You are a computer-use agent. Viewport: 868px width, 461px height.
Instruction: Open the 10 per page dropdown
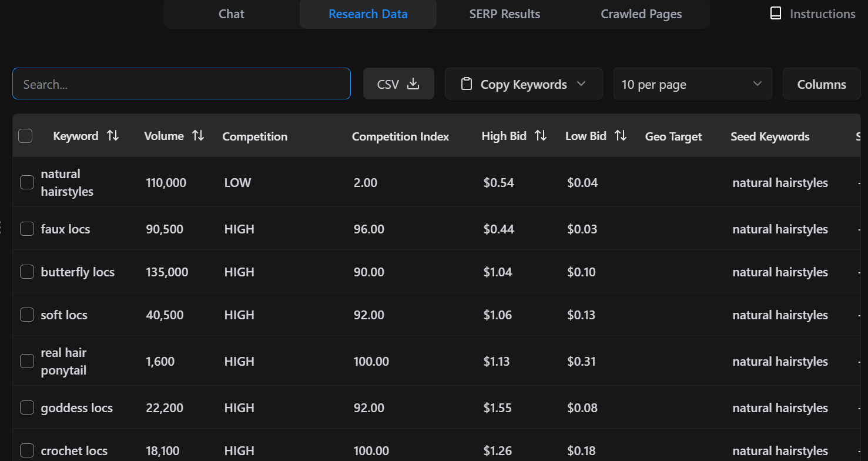click(692, 84)
